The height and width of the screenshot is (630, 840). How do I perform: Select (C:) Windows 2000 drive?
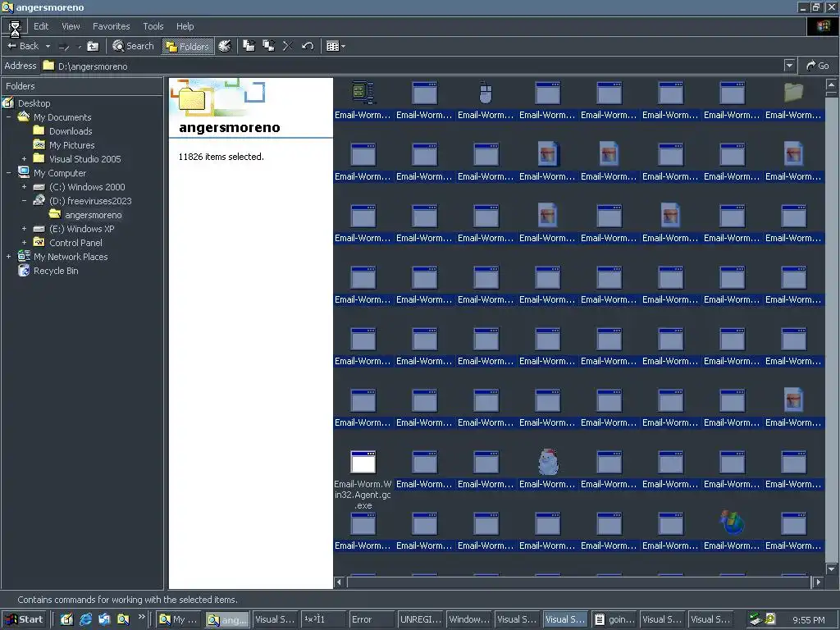point(87,187)
